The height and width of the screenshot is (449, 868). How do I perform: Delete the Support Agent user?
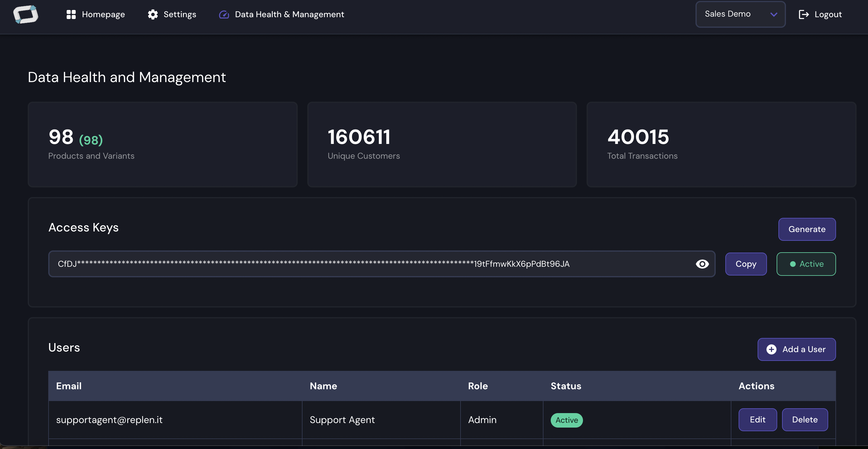pos(805,420)
